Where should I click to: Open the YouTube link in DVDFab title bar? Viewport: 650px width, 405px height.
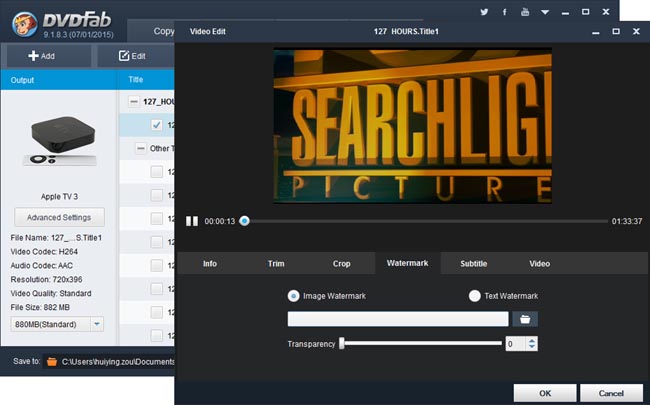click(525, 12)
